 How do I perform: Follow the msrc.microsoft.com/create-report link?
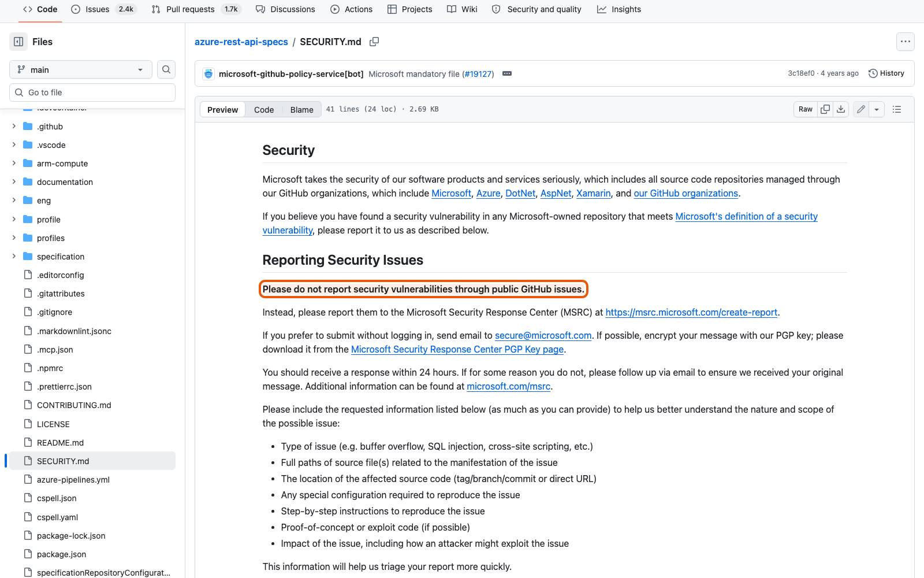[x=691, y=312]
